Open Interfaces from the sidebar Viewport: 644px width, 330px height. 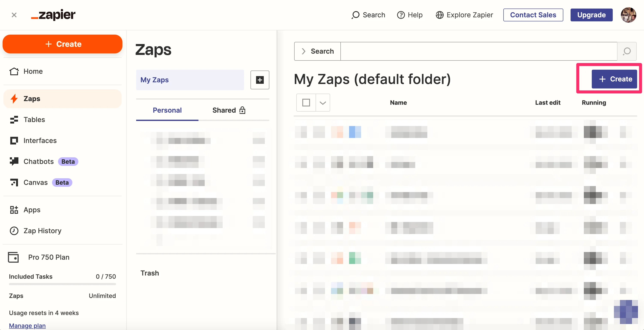click(40, 141)
